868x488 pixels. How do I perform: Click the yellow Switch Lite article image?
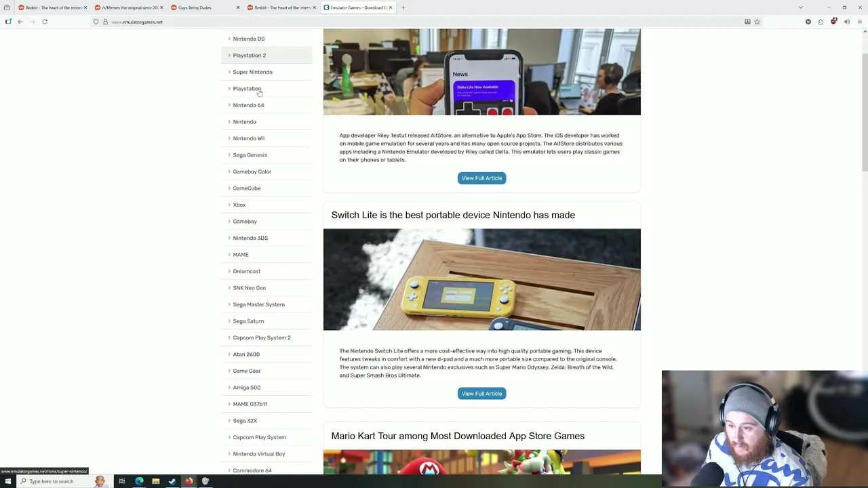click(481, 279)
